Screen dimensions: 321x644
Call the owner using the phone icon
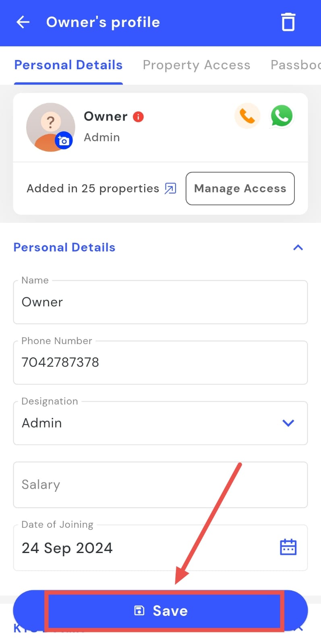pyautogui.click(x=247, y=116)
